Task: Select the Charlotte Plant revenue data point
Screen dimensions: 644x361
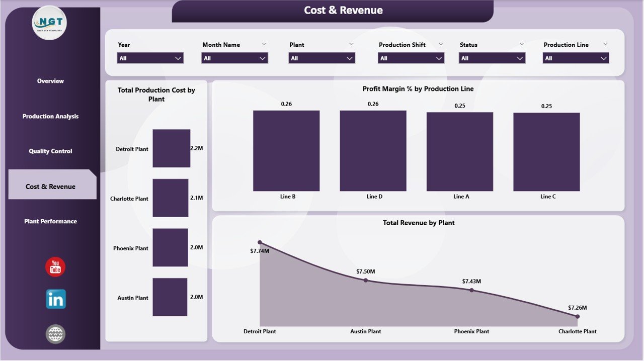Action: point(577,316)
